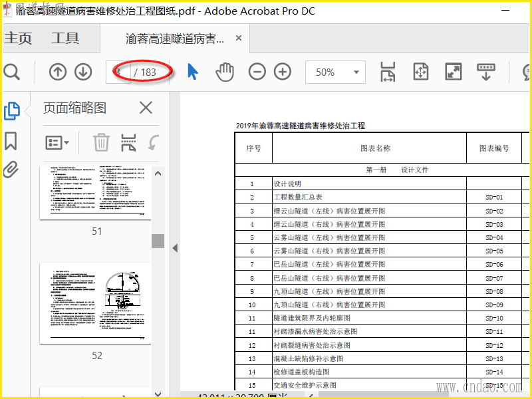Click the fit one full page icon
The width and height of the screenshot is (532, 399).
click(421, 72)
